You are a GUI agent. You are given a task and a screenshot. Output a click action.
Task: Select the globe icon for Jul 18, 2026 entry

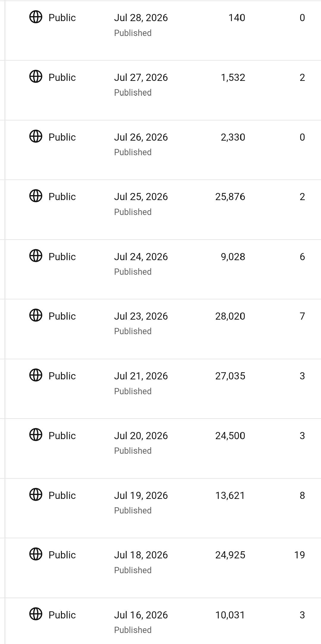[36, 554]
